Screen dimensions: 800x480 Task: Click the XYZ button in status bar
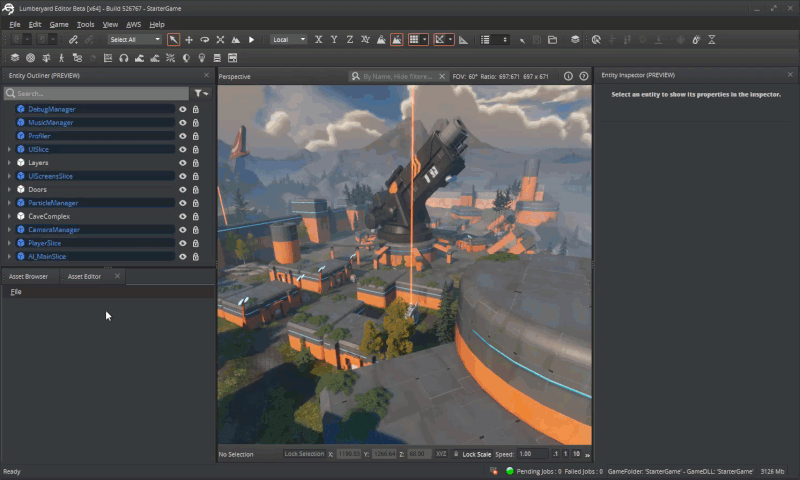[x=440, y=454]
